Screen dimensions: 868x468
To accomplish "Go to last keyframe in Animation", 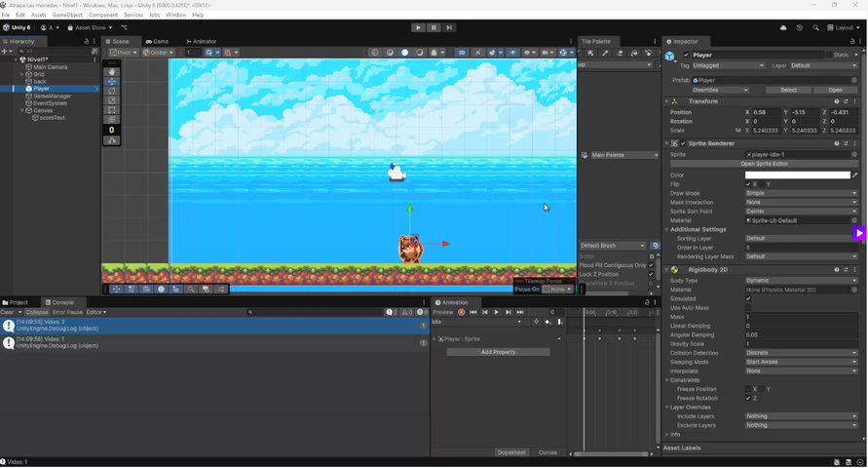I will coord(520,312).
